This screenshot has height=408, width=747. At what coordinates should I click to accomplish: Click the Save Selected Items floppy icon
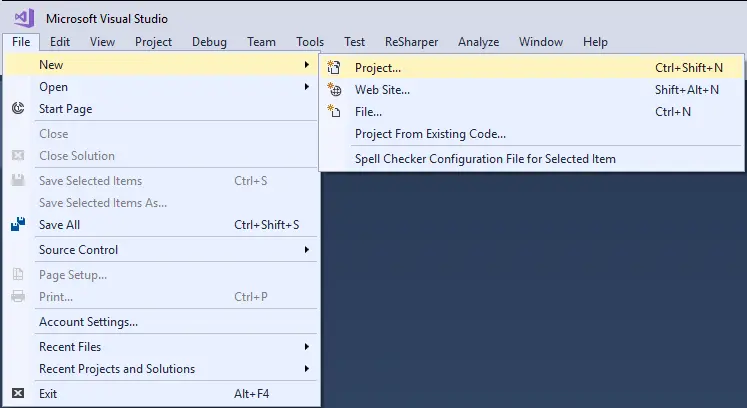[18, 180]
